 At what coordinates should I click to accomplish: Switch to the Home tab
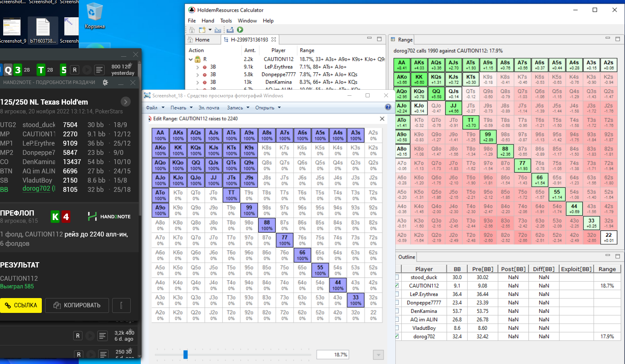[x=202, y=39]
